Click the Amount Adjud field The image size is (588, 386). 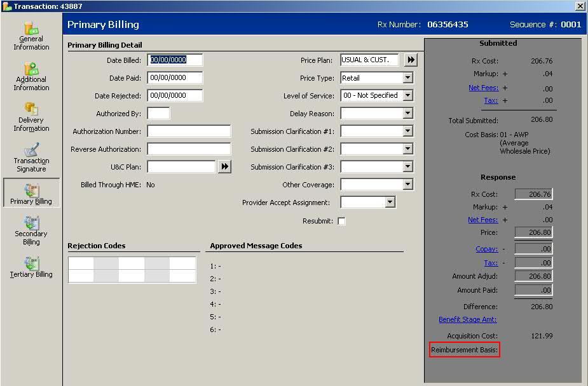pos(533,276)
